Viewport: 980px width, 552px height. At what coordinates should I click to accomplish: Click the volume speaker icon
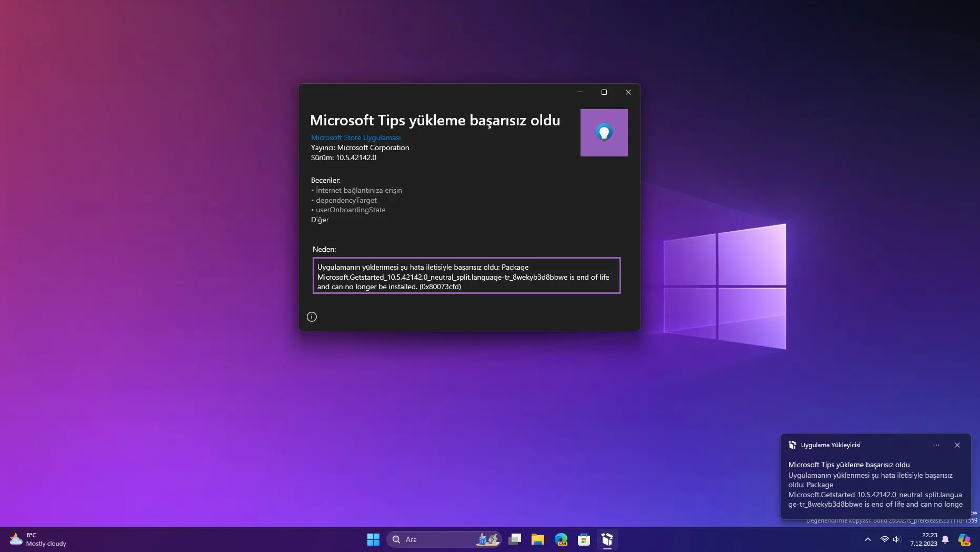897,539
